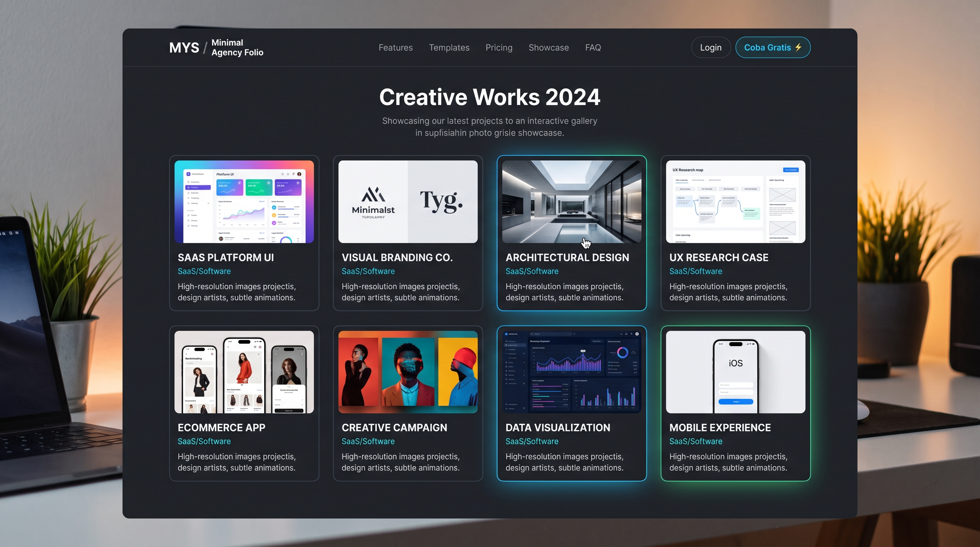Click SaaS/Software tag under Ecommerce App

click(204, 441)
